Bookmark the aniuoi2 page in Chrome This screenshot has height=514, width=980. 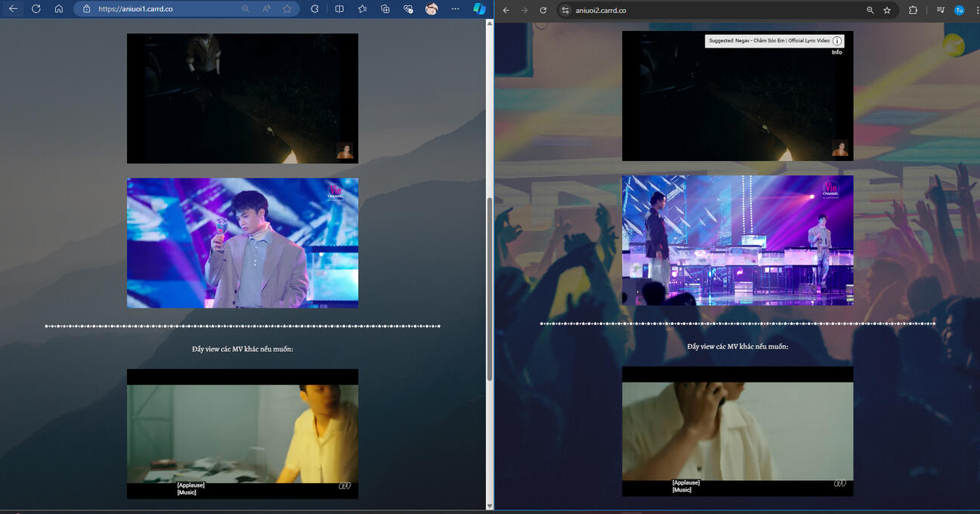tap(887, 11)
